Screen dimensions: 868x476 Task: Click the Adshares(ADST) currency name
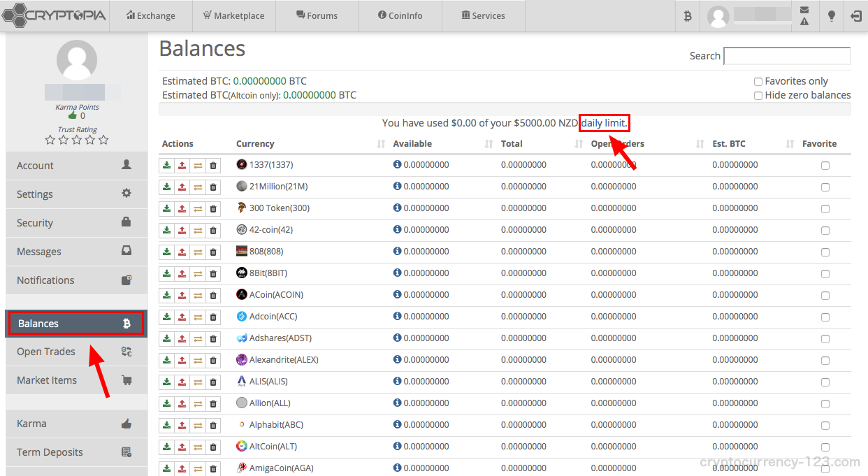click(280, 338)
